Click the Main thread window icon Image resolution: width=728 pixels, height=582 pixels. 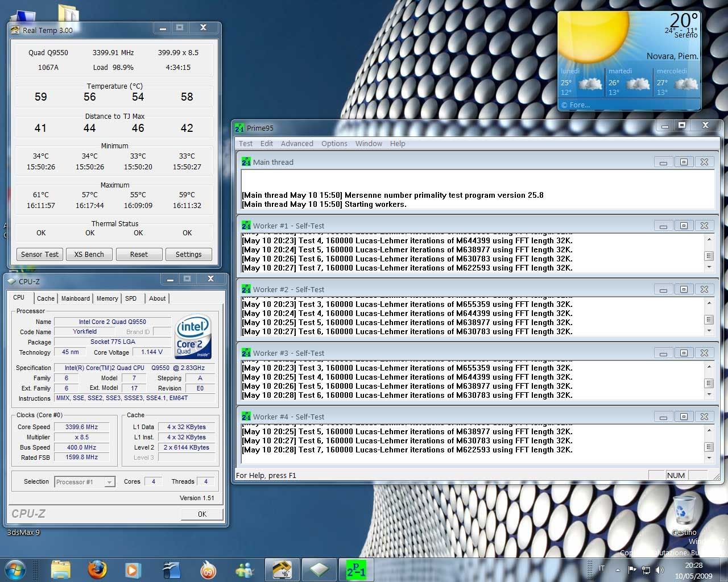tap(246, 162)
